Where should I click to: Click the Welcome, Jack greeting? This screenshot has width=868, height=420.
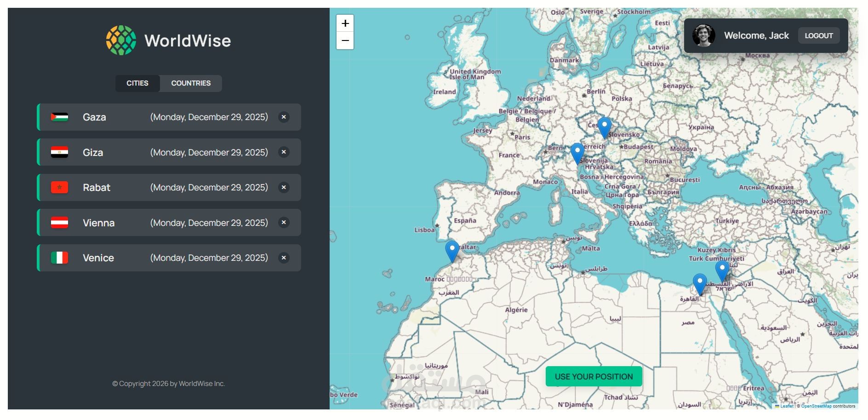(756, 35)
